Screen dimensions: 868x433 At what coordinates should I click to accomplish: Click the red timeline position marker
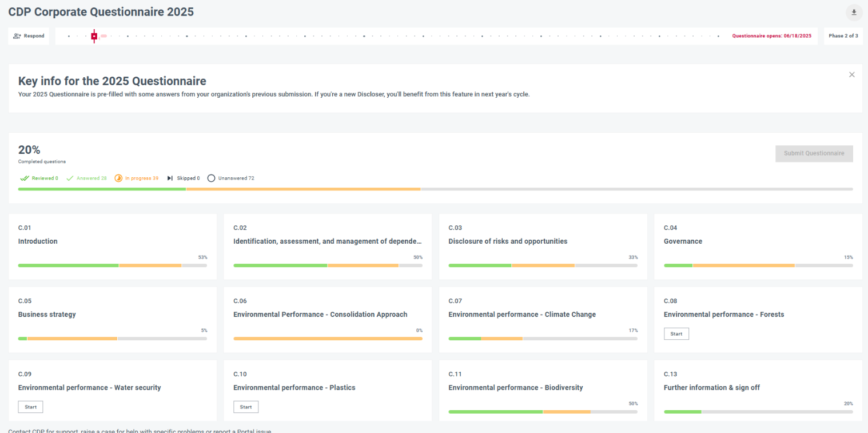(94, 36)
